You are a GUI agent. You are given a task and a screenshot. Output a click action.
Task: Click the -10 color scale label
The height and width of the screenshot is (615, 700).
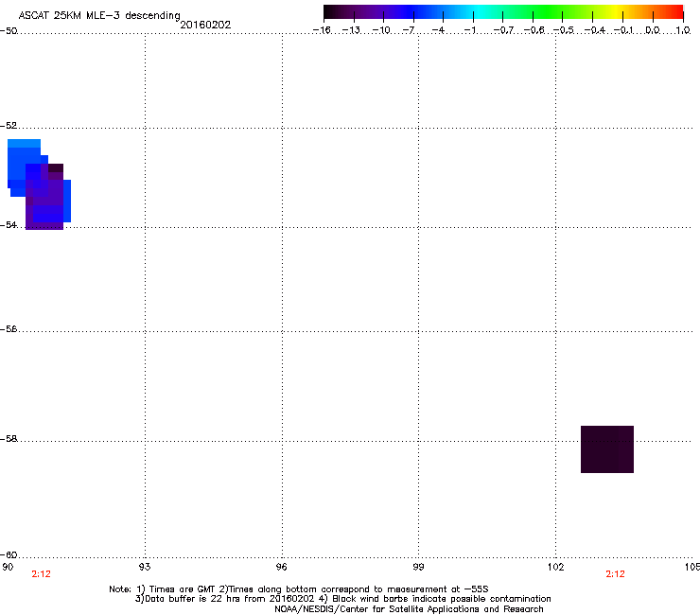(381, 30)
